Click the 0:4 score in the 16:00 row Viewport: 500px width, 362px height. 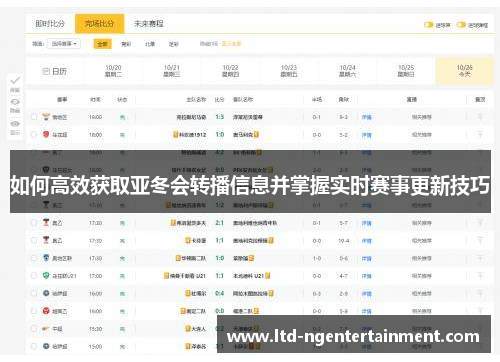pos(220,293)
